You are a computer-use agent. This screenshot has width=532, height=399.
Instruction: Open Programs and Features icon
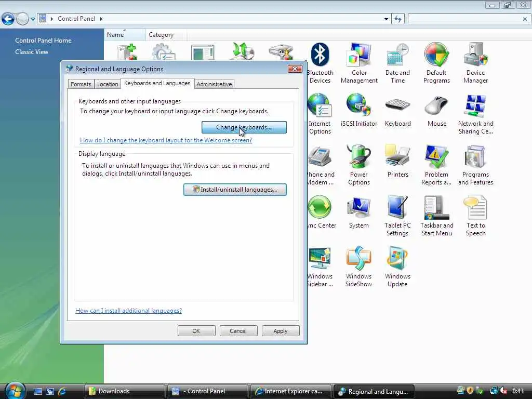point(476,165)
